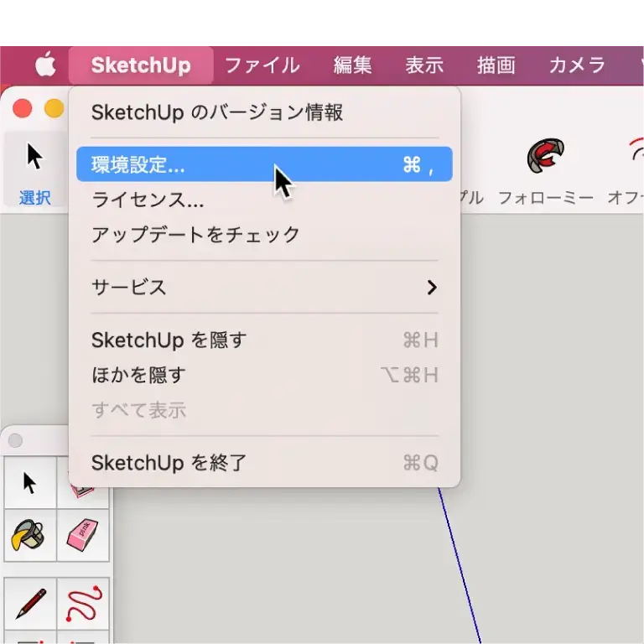Choose SketchUp のバージョン情報
This screenshot has width=644, height=644.
(264, 112)
